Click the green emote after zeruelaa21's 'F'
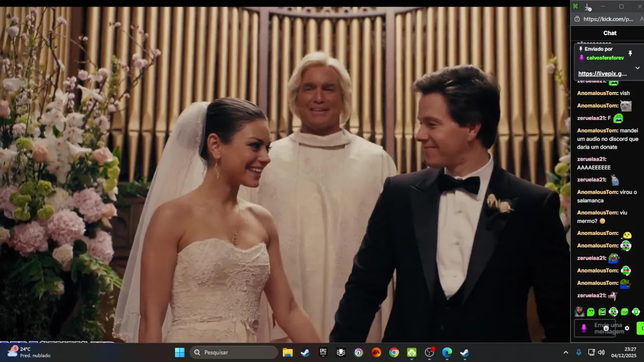Image resolution: width=644 pixels, height=362 pixels. click(618, 118)
